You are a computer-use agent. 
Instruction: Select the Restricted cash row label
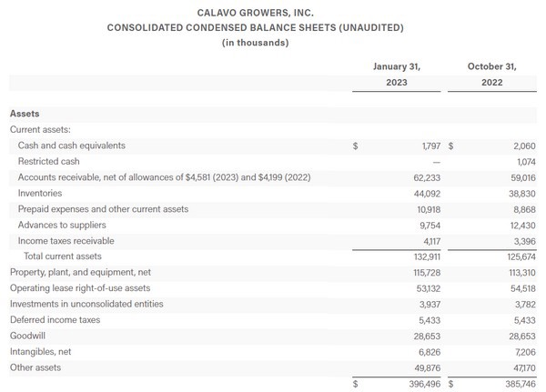(51, 161)
